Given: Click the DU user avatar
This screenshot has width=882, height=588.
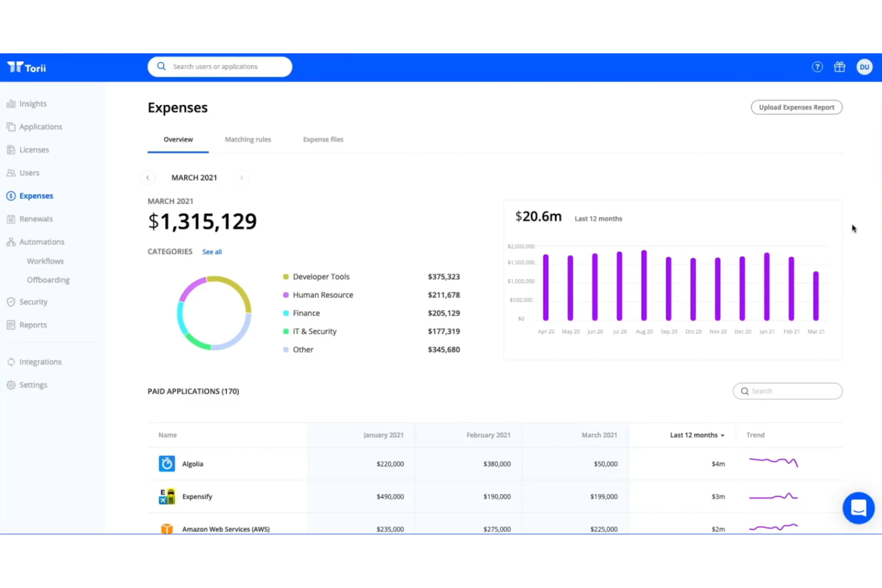Looking at the screenshot, I should point(864,67).
